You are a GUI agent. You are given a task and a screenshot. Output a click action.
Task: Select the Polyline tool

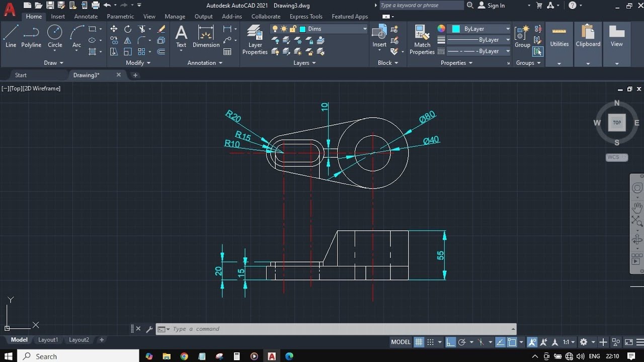click(x=31, y=36)
